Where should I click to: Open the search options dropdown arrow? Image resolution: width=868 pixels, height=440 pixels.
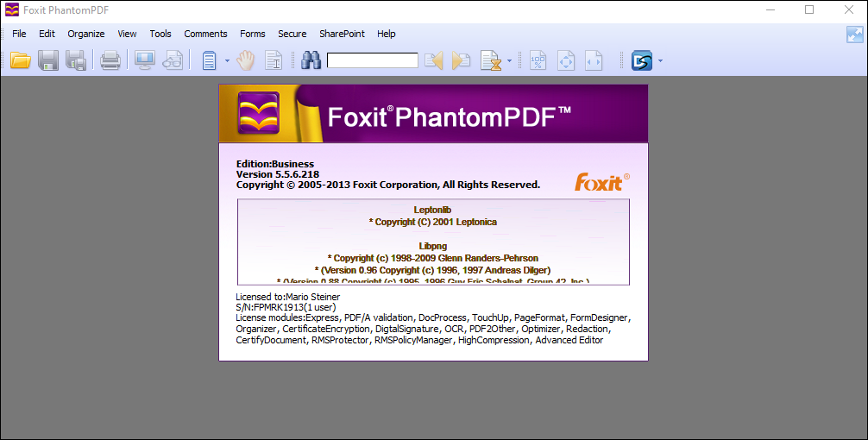point(510,61)
